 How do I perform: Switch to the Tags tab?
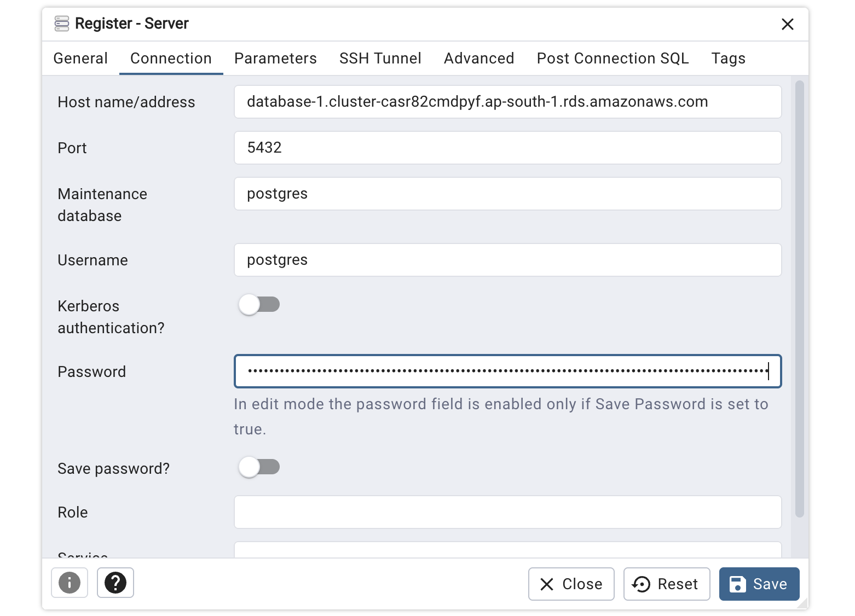click(728, 58)
